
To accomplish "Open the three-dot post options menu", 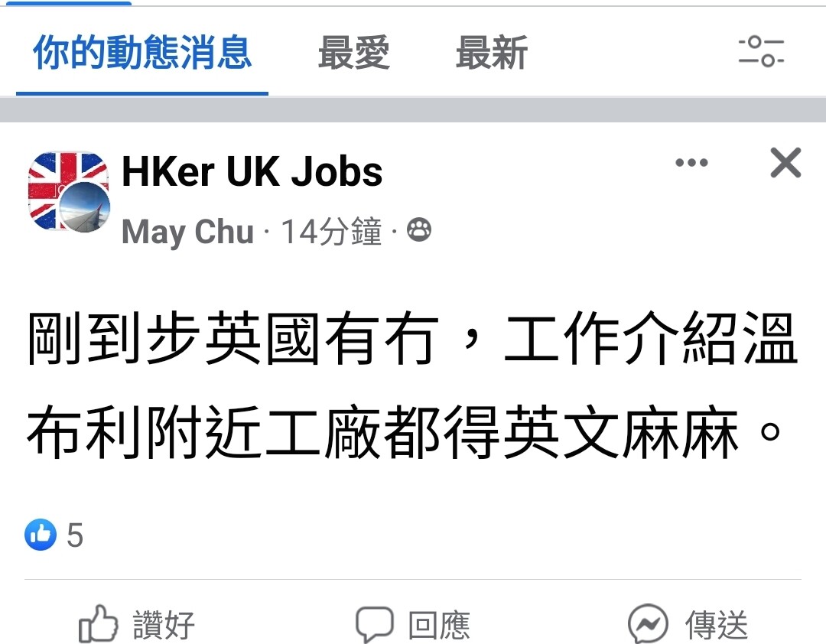I will 691,162.
